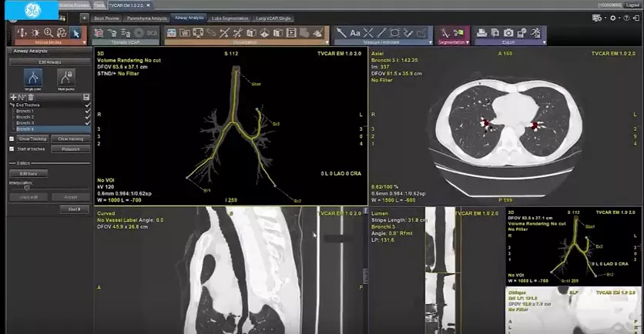Toggle the Bronchi 1 checkmark
Image resolution: width=644 pixels, height=334 pixels.
tap(88, 111)
